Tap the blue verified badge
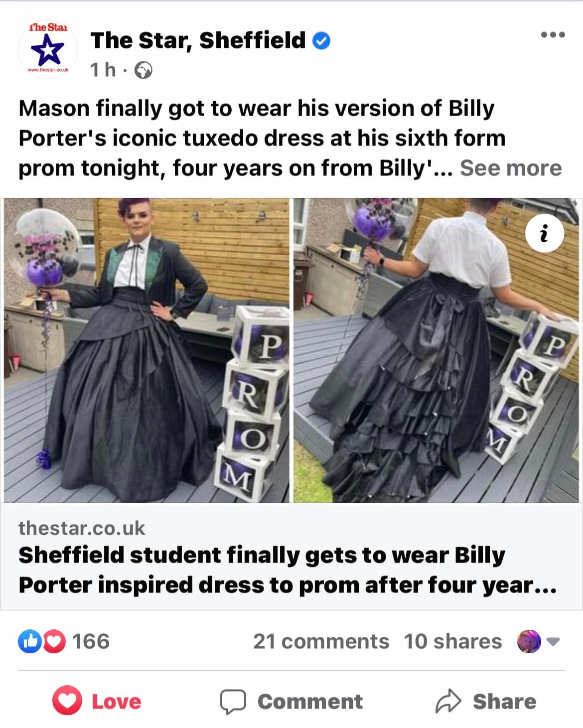583x728 pixels. coord(321,40)
